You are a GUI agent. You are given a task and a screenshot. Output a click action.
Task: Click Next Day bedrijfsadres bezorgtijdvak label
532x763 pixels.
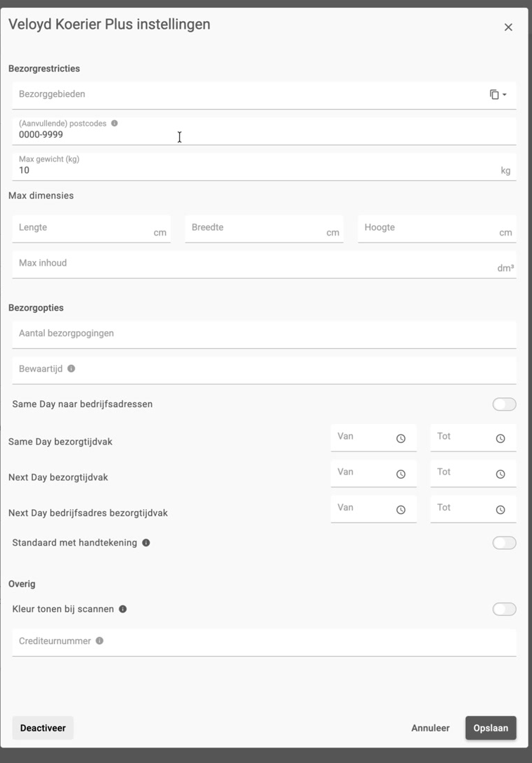[x=88, y=513]
